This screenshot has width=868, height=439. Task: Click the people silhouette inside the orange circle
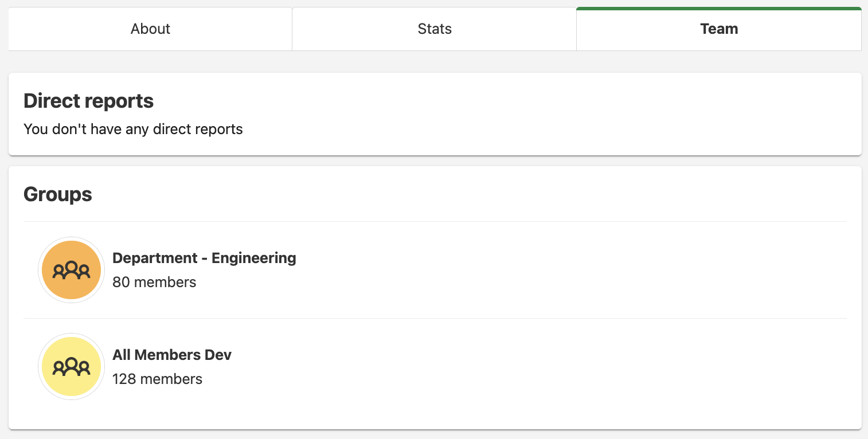click(71, 269)
